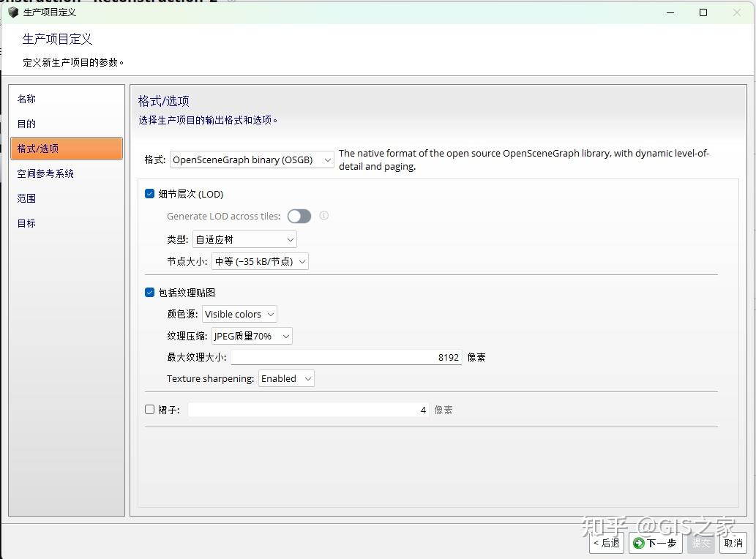Select 名称 in the left sidebar

[26, 99]
